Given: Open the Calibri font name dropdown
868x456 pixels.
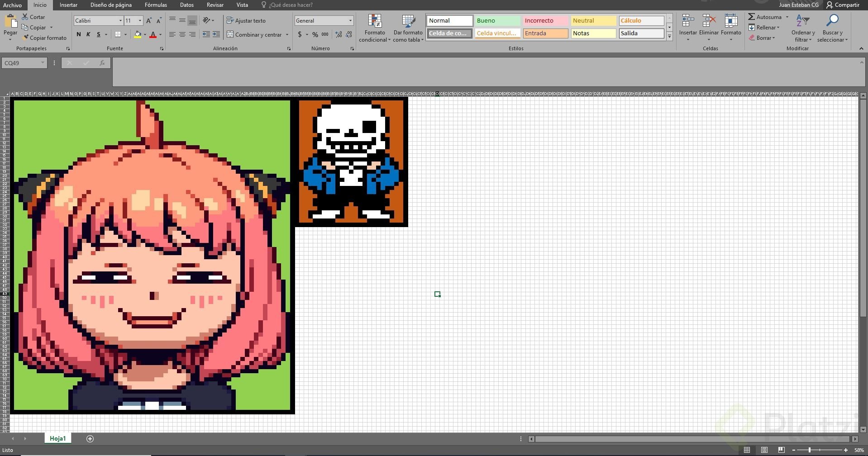Looking at the screenshot, I should coord(120,21).
